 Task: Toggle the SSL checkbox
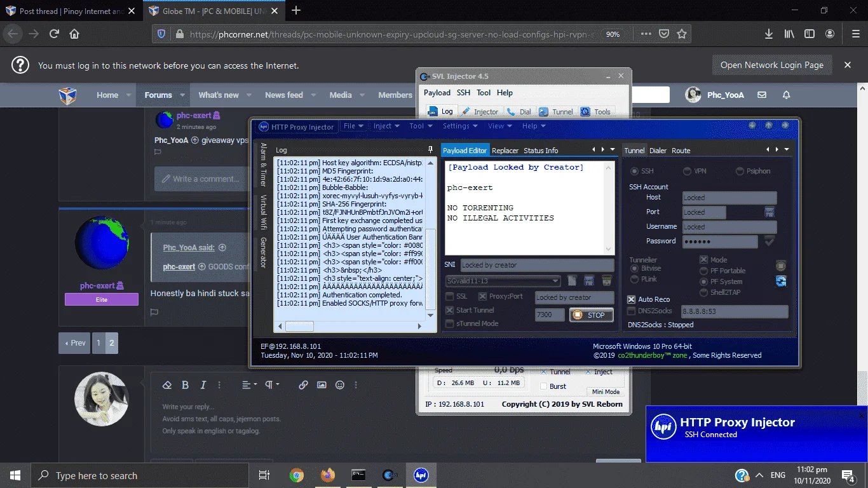tap(450, 297)
